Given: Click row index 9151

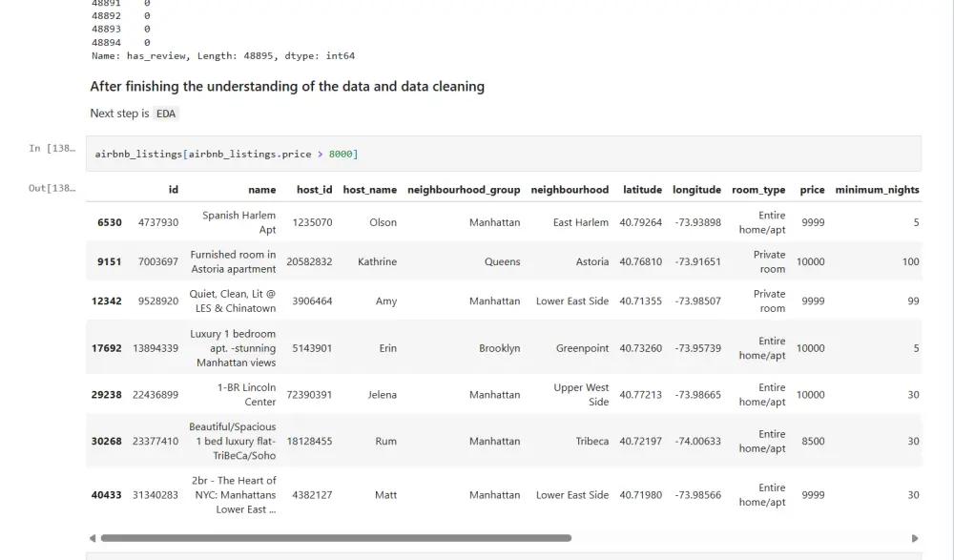Looking at the screenshot, I should pos(110,261).
